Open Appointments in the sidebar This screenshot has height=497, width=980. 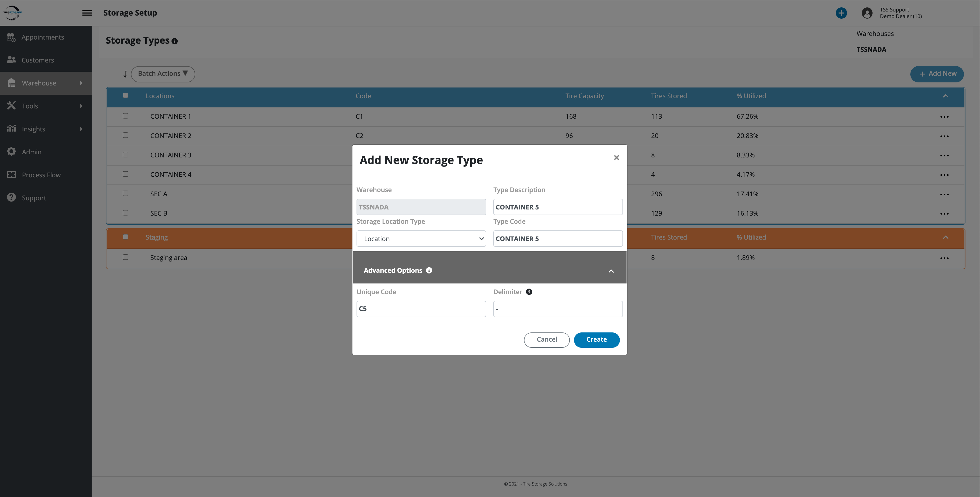pos(43,37)
